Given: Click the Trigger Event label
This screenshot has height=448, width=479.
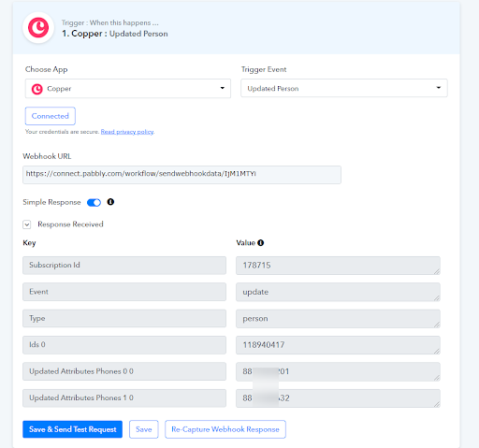Looking at the screenshot, I should (x=264, y=69).
